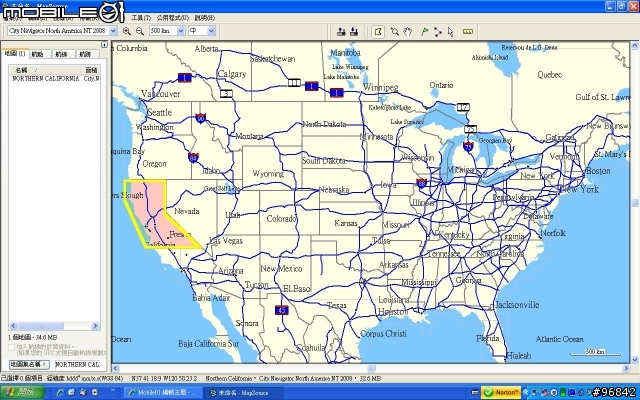This screenshot has height=400, width=640.
Task: Click the Interstate 84 shield on the map
Action: point(193,157)
